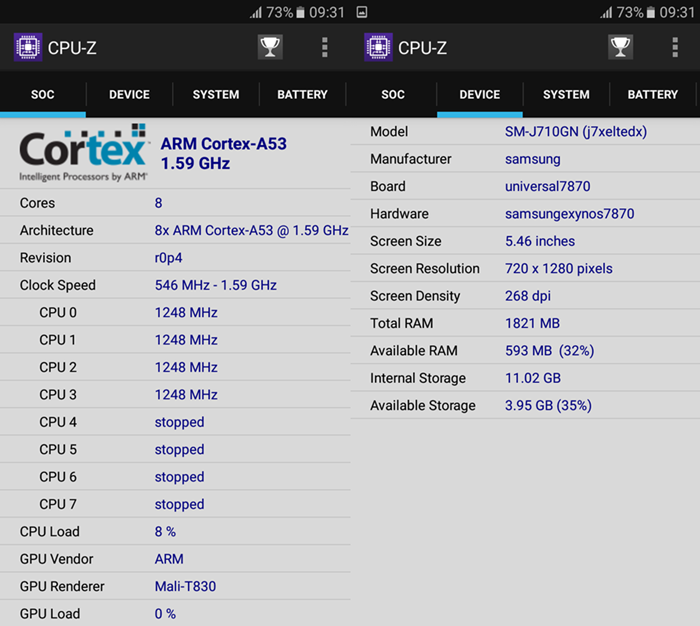Tap battery icon in left status bar
This screenshot has width=700, height=626.
point(300,13)
